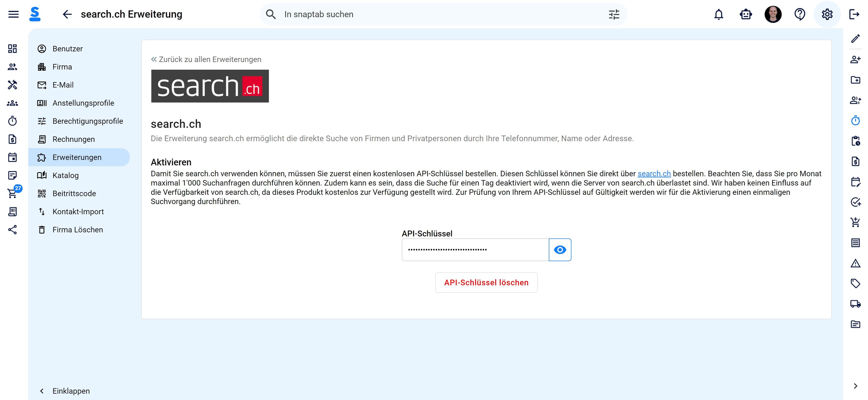The height and width of the screenshot is (400, 868).
Task: Click warning triangle icon in right rail
Action: coord(855,263)
